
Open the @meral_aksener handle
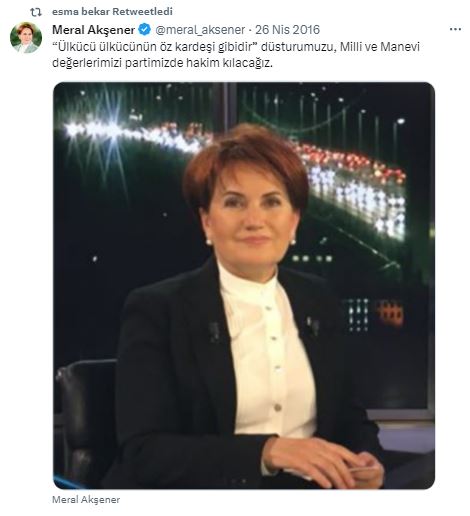(x=200, y=30)
